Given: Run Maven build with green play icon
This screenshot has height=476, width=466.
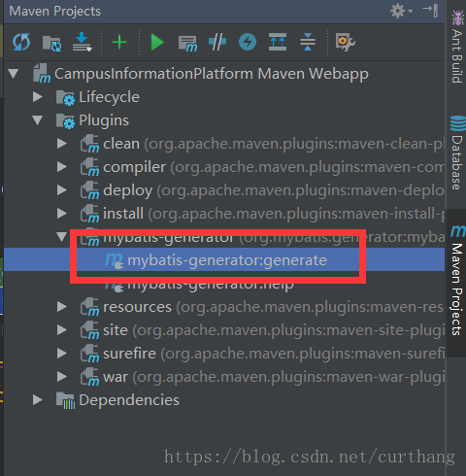Looking at the screenshot, I should coord(157,43).
